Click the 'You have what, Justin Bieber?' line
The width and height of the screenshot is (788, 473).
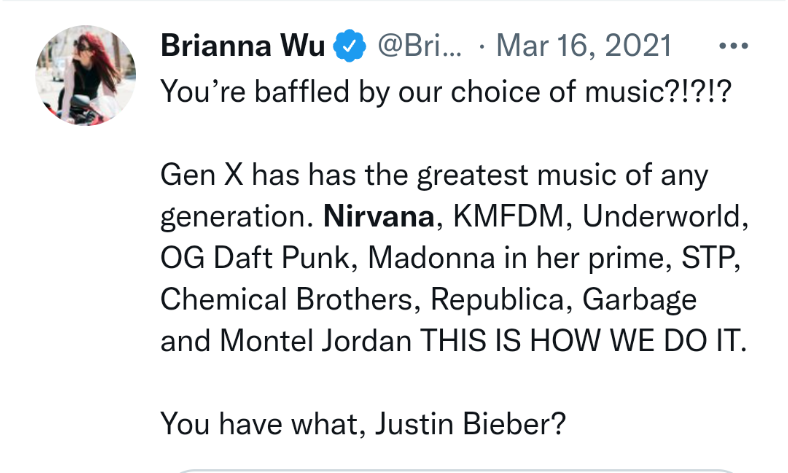click(363, 423)
